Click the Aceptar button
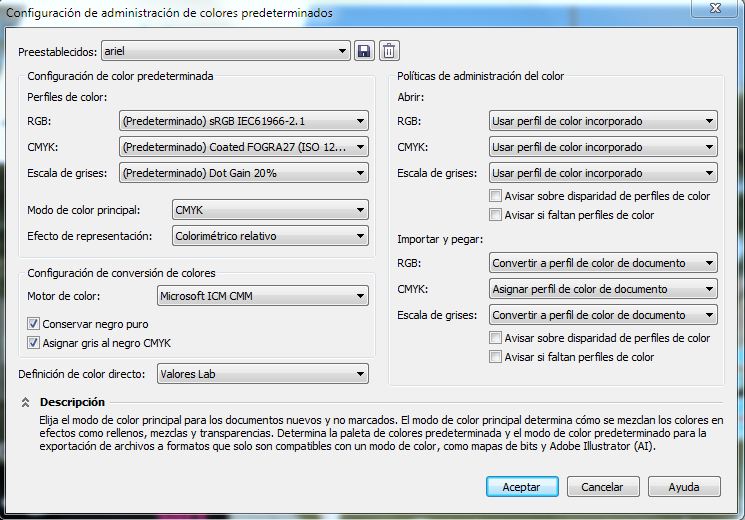 pos(522,487)
